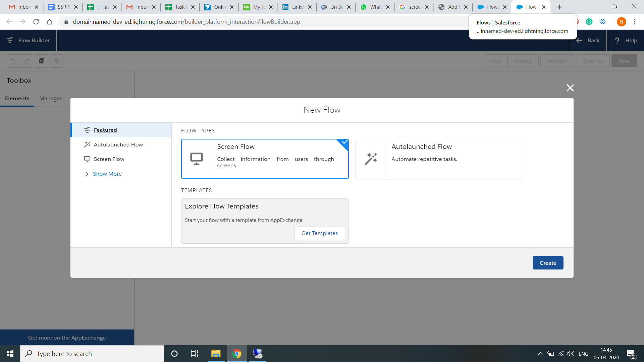
Task: Open Flow Builder settings gear icon
Action: [56, 61]
